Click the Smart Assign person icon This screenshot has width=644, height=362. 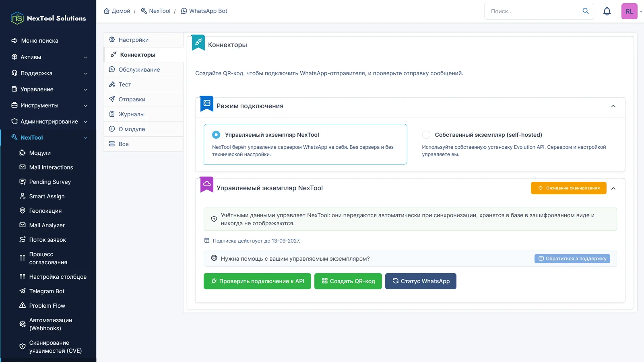tap(23, 196)
